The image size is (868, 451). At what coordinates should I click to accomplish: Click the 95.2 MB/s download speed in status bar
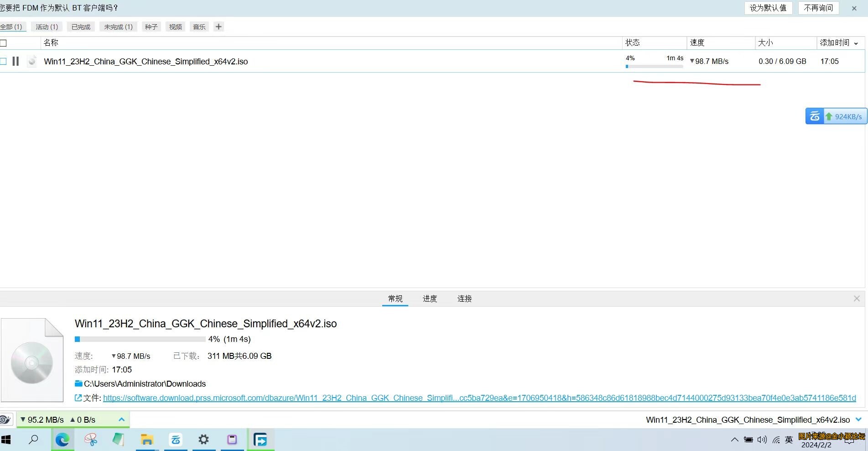(x=42, y=420)
